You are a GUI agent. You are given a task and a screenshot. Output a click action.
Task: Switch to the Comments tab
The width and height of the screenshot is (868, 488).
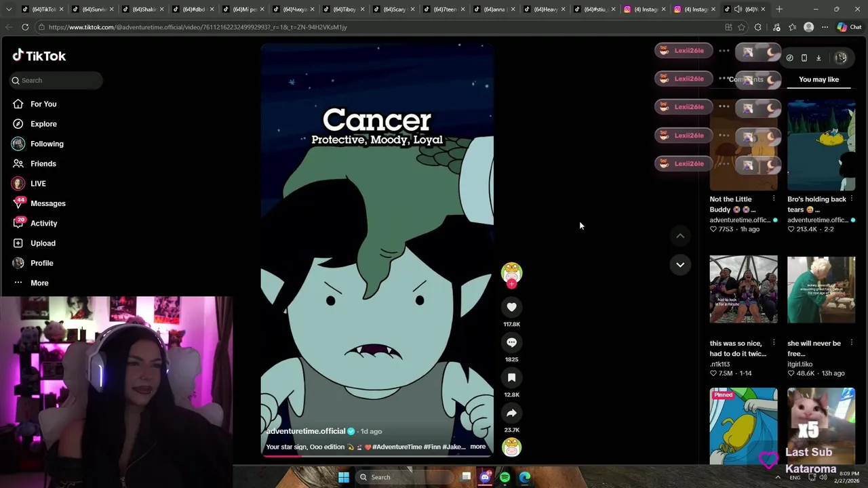(746, 79)
